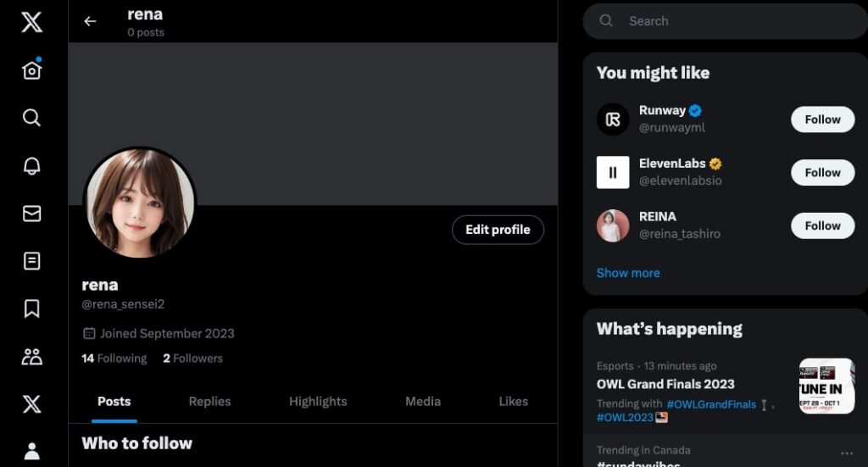Open Lists icon in sidebar
Viewport: 868px width, 467px height.
click(x=31, y=261)
